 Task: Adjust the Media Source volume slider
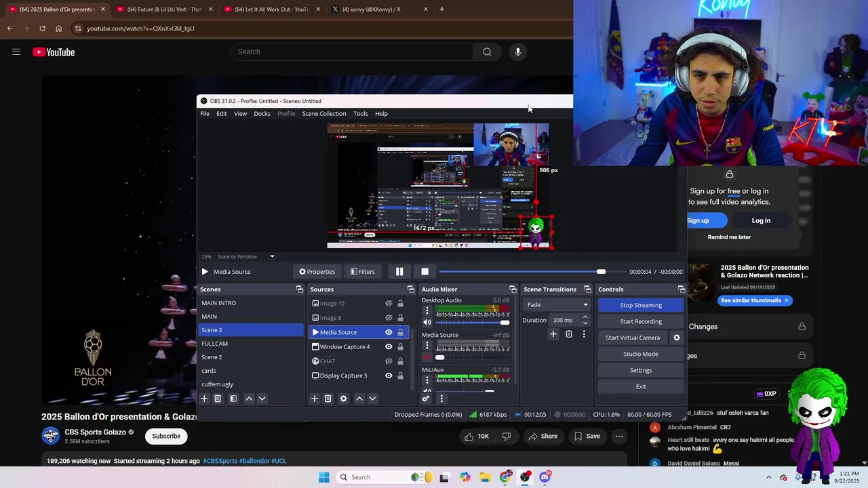[472, 357]
